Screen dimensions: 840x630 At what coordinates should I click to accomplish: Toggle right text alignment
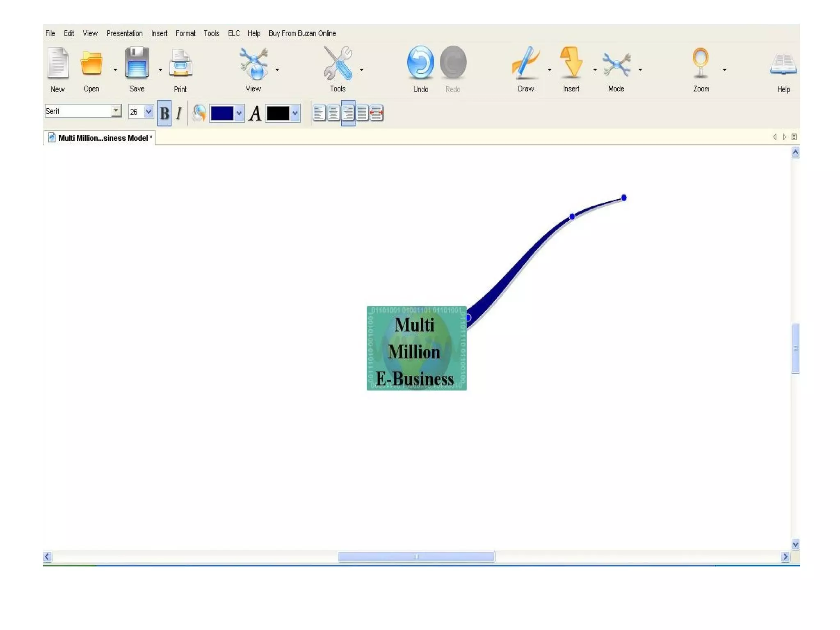click(348, 113)
